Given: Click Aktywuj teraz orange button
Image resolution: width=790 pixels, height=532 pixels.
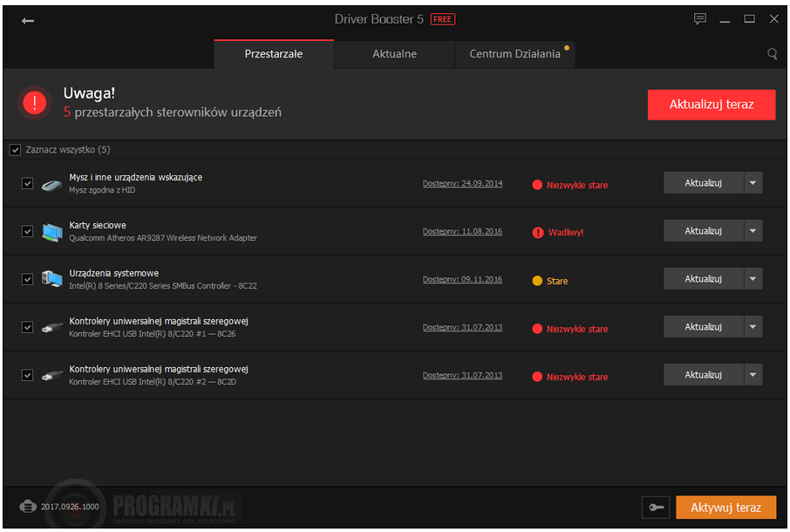Looking at the screenshot, I should (725, 508).
